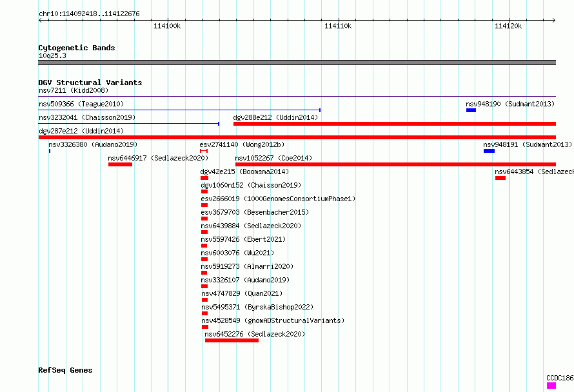This screenshot has height=392, width=574.
Task: Click the Cytogenetic Bands track title
Action: click(x=77, y=48)
